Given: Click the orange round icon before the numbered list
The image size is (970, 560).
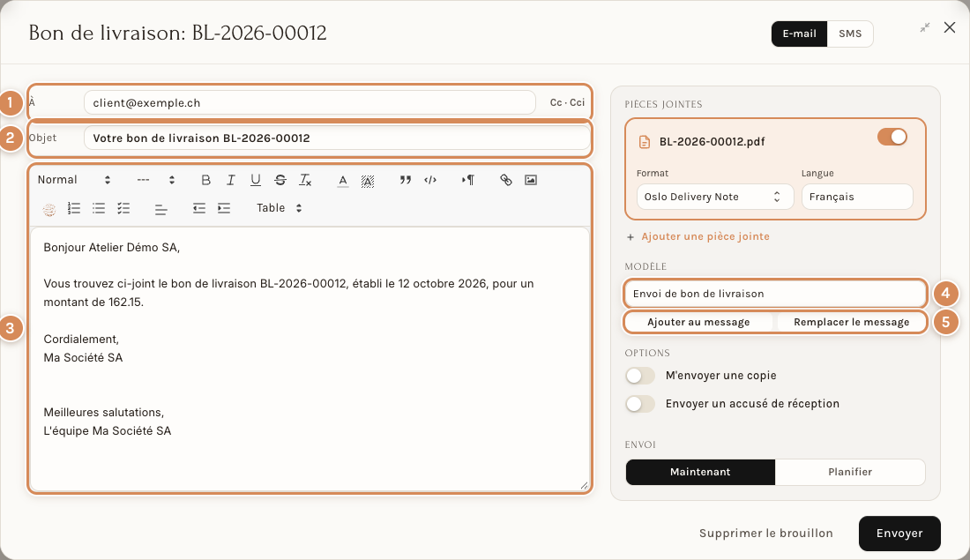Looking at the screenshot, I should click(49, 209).
